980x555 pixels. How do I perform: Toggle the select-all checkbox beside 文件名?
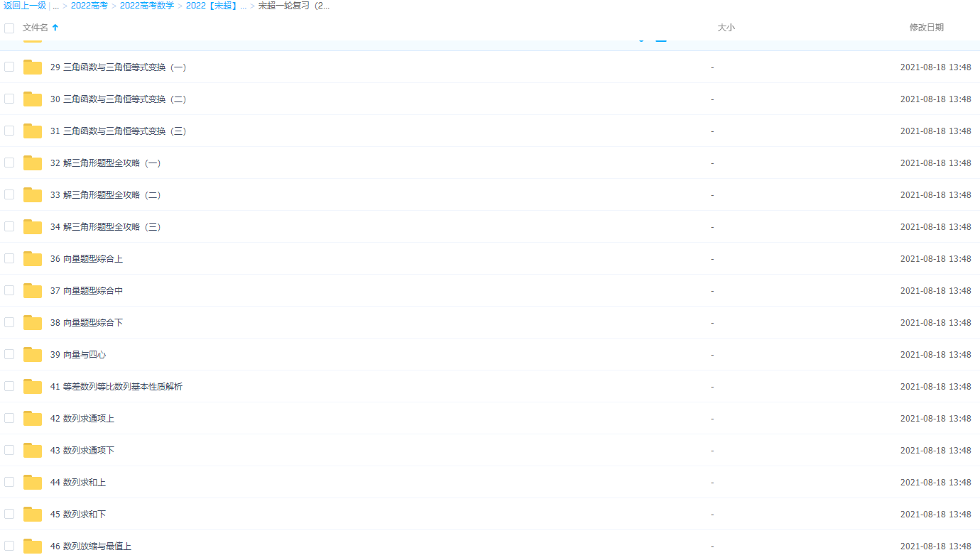[9, 28]
